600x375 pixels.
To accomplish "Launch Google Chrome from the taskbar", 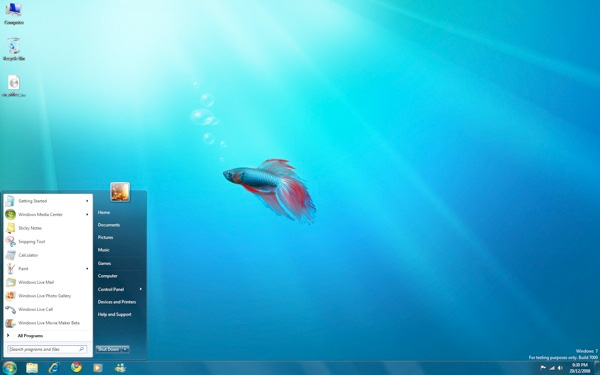I will tap(76, 367).
